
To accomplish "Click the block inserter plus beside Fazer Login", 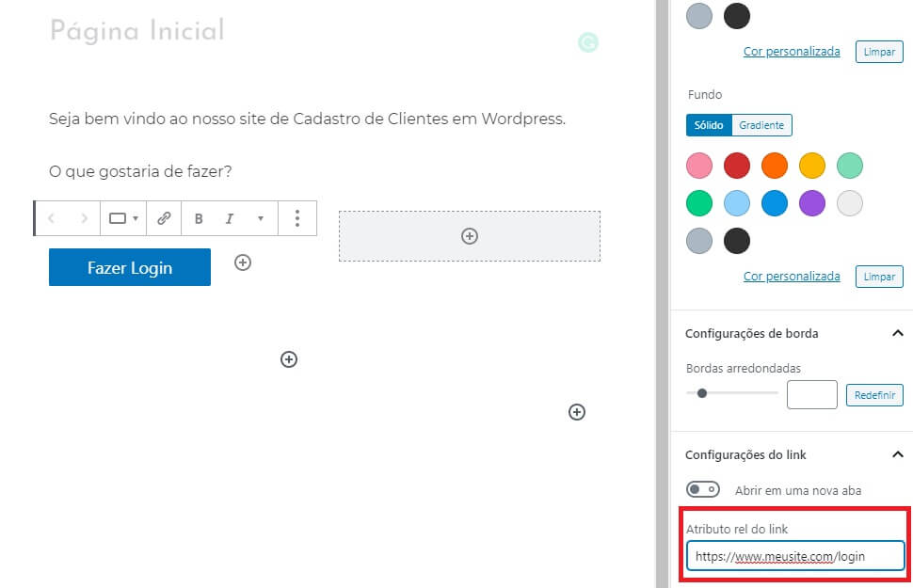I will click(x=243, y=262).
